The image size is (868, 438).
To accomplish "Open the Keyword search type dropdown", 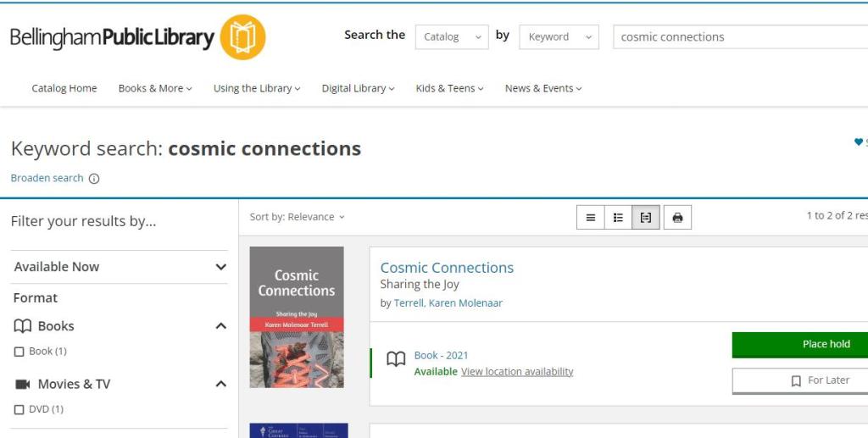I will pos(559,37).
